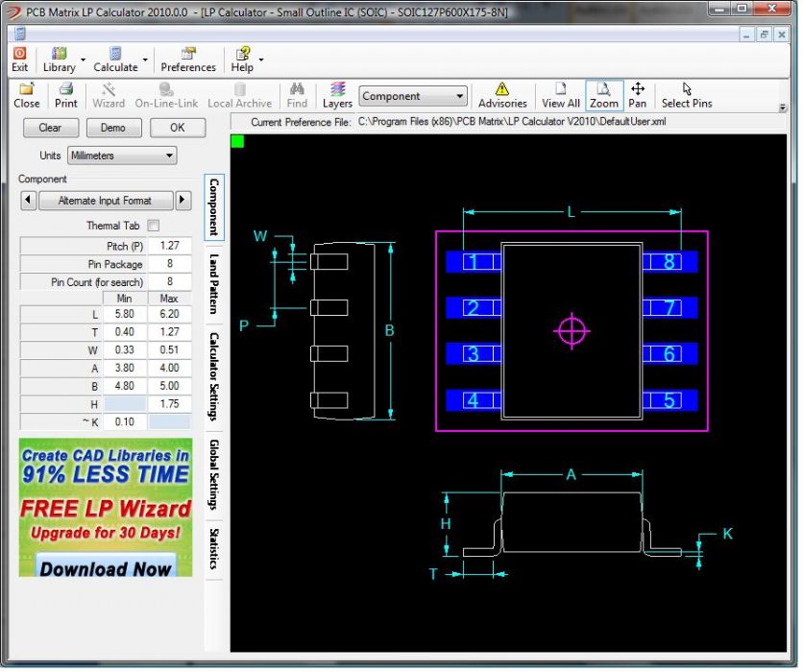Click the T Max field 1.27
This screenshot has height=672, width=803.
tap(169, 331)
